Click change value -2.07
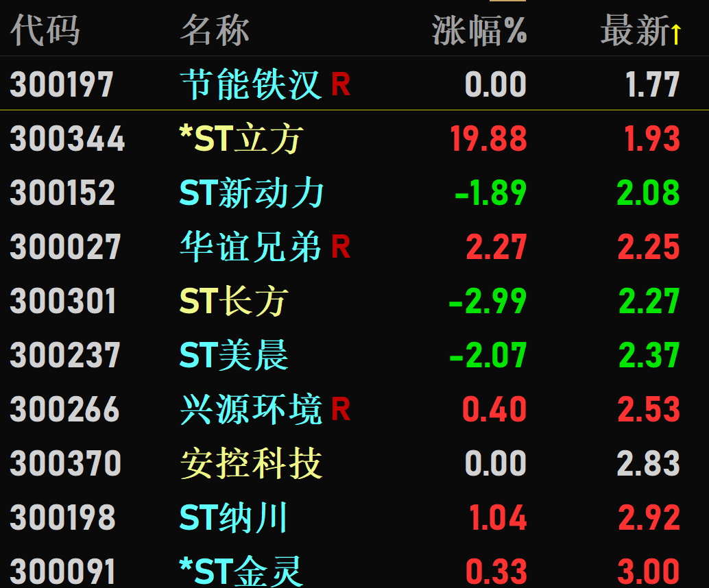Viewport: 709px width, 588px height. tap(488, 355)
